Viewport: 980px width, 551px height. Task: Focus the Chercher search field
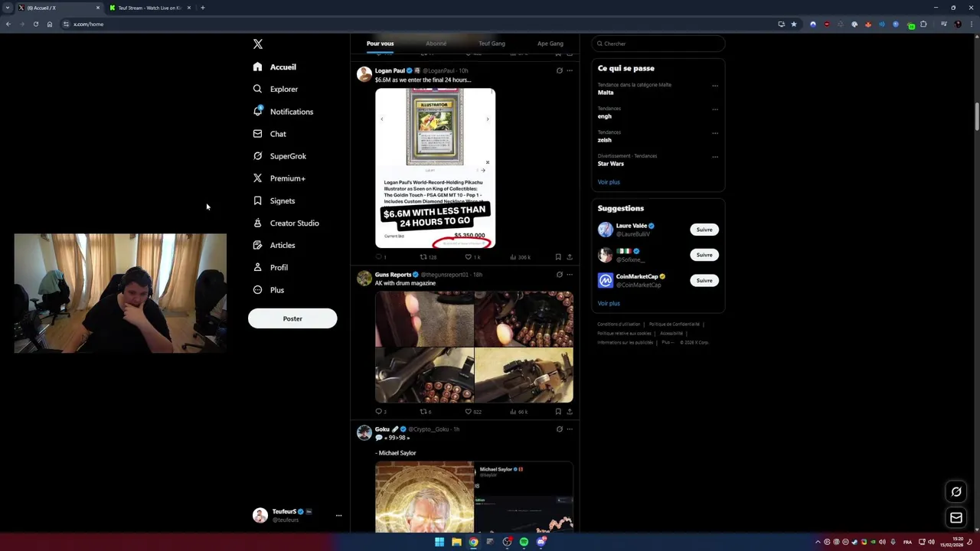coord(658,44)
